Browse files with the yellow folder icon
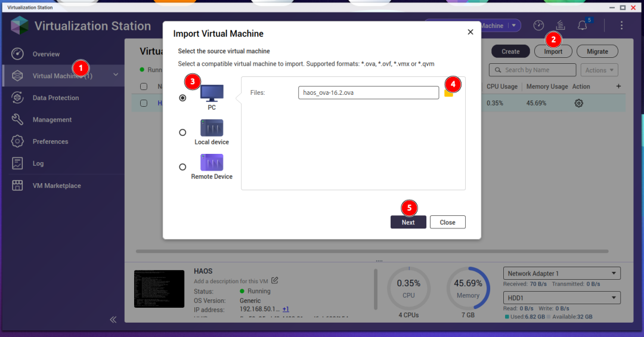Screen dimensions: 644x337 tap(448, 93)
